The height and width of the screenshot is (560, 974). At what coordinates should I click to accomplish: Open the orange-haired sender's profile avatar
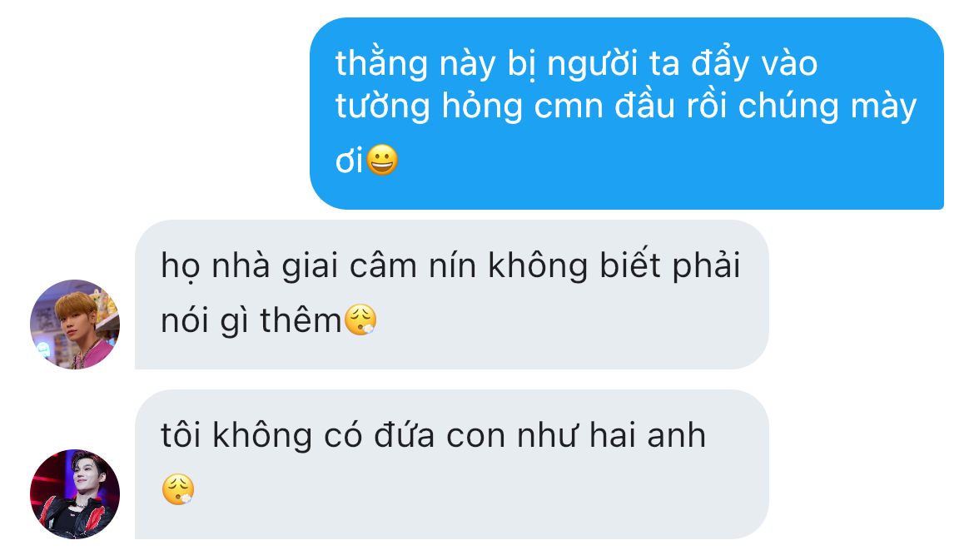click(75, 324)
